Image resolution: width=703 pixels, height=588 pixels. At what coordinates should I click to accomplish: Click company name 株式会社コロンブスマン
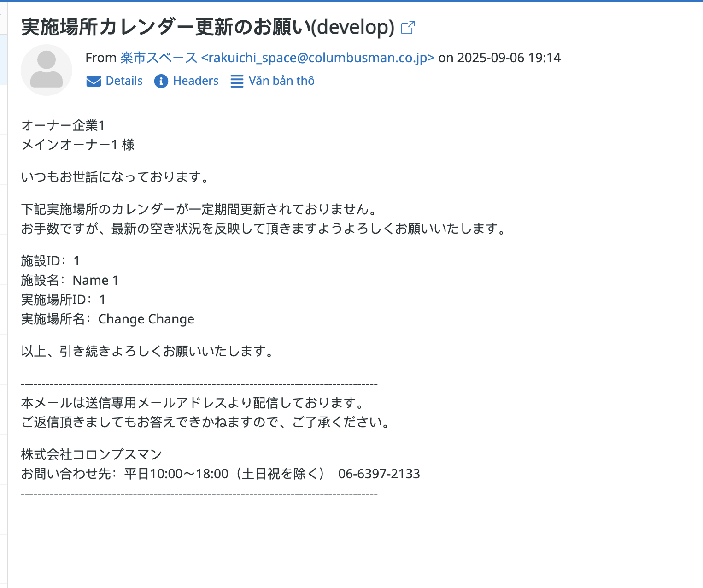[92, 454]
